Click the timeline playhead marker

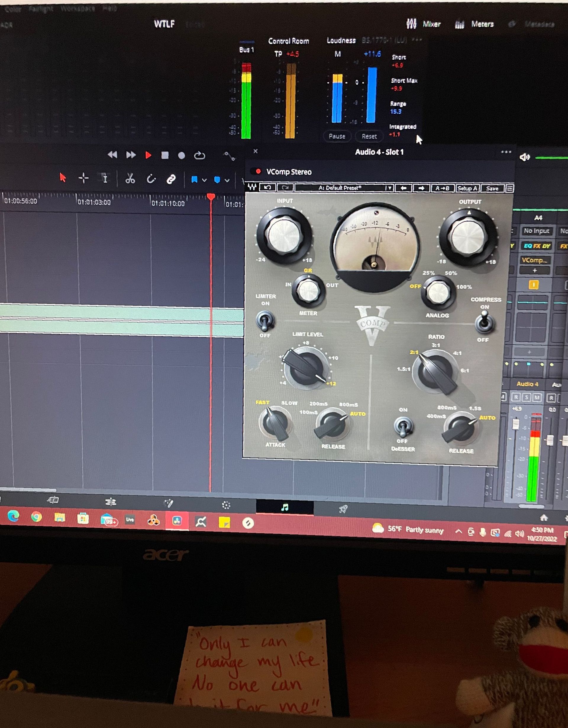click(211, 197)
